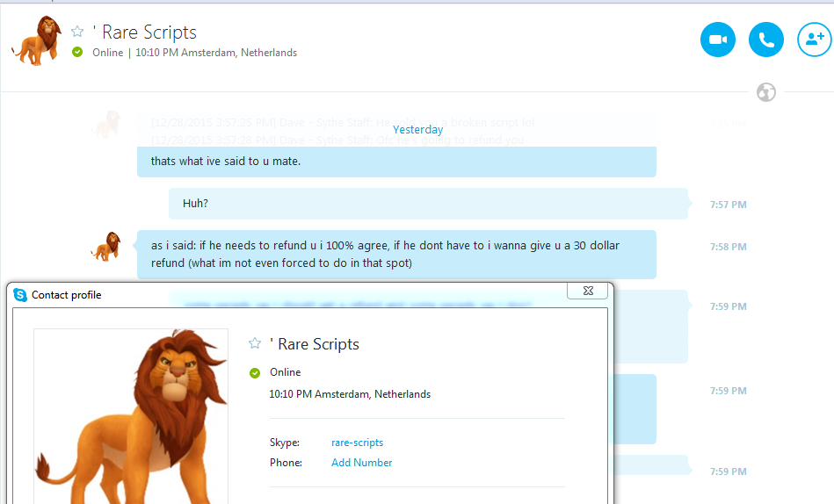Image resolution: width=834 pixels, height=504 pixels.
Task: Click large lion picture in Contact profile
Action: click(x=131, y=416)
